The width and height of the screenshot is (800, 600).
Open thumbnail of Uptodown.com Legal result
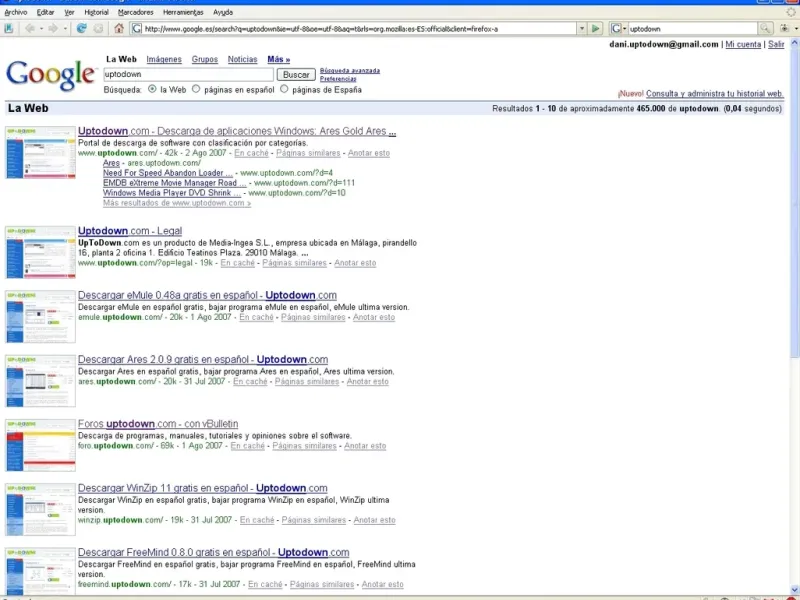point(41,252)
